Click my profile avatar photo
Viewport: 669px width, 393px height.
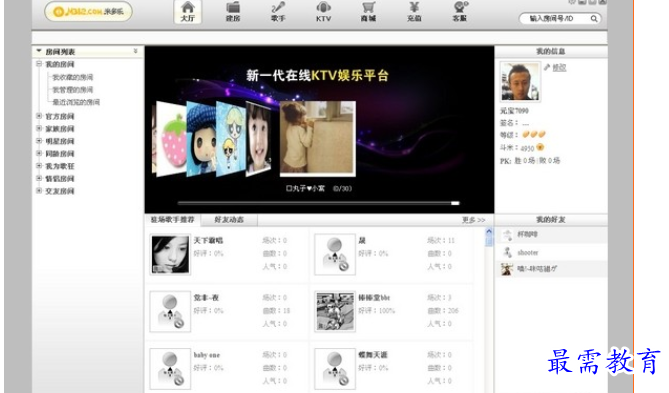[520, 82]
